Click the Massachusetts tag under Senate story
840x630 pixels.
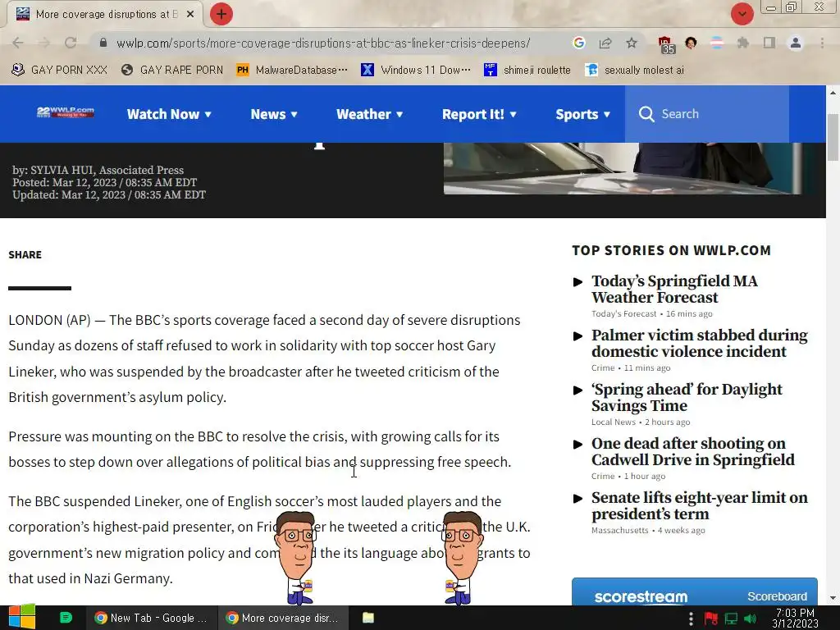tap(620, 531)
